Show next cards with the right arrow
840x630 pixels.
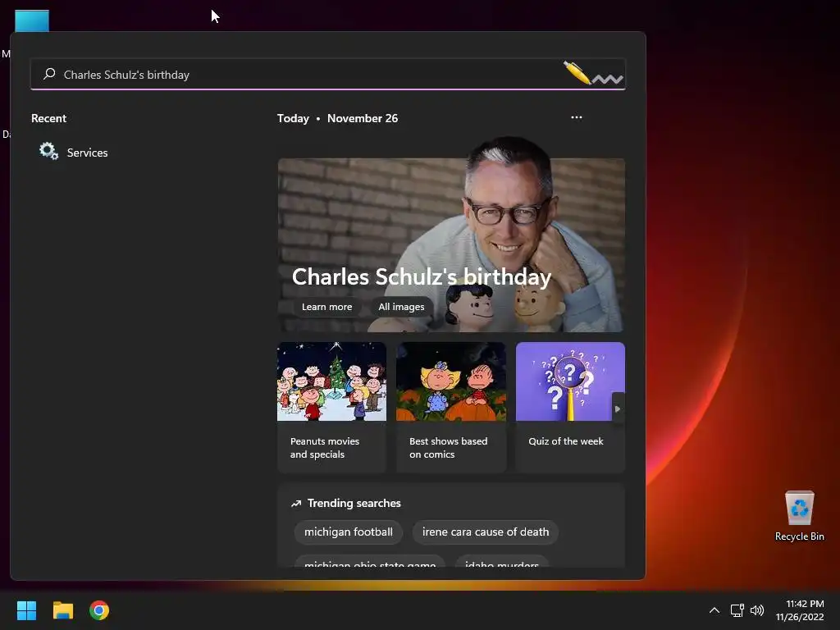tap(618, 409)
